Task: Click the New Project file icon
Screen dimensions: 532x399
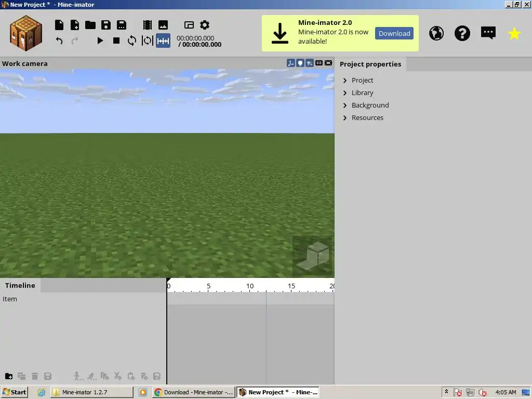Action: click(x=59, y=25)
